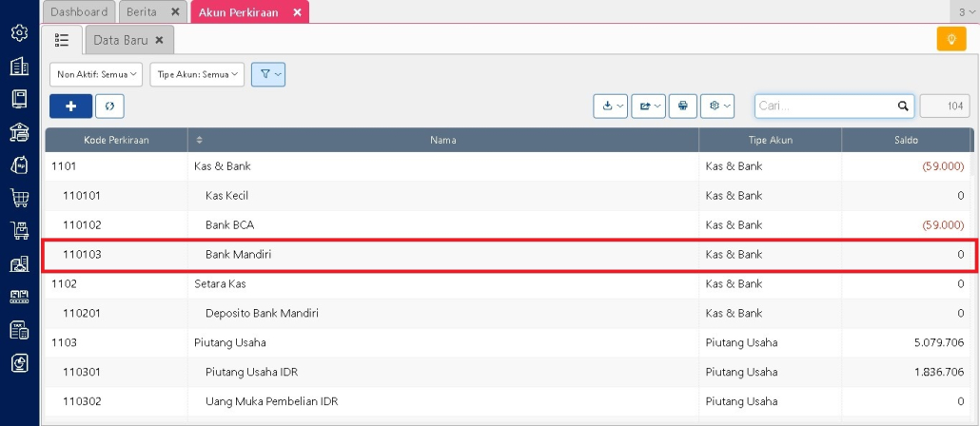The image size is (980, 426).
Task: Click the refresh icon beside the plus button
Action: tap(109, 106)
